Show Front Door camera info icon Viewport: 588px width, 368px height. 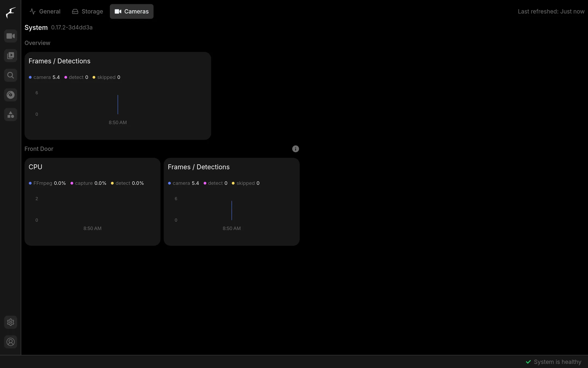295,149
